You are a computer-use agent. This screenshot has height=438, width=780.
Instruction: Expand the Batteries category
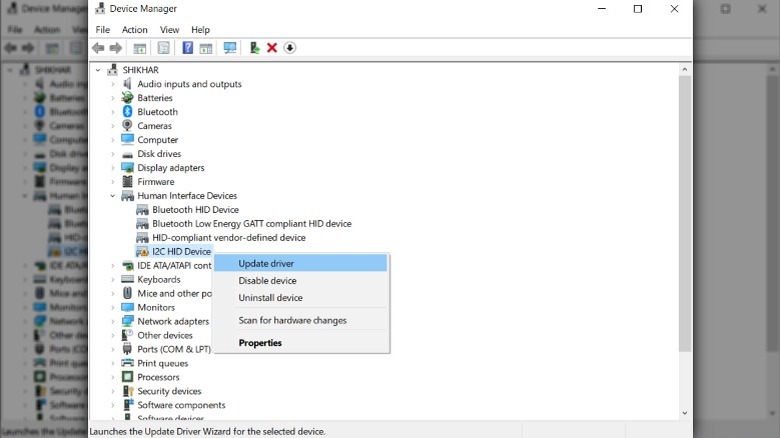click(x=112, y=98)
